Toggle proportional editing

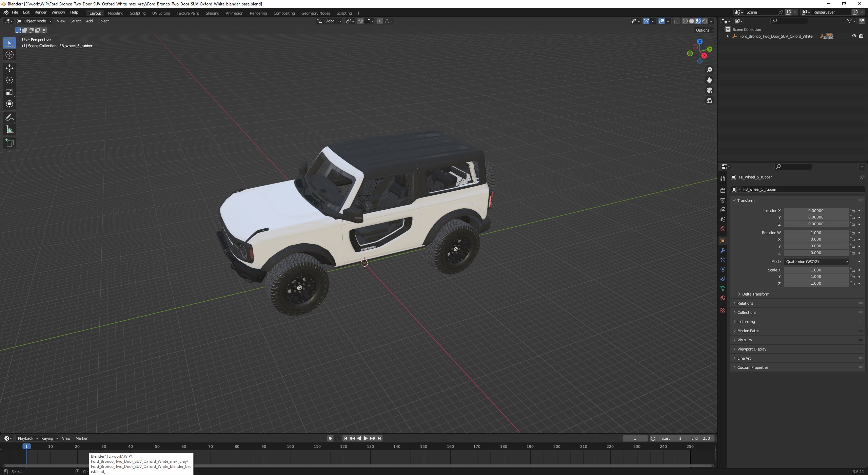pyautogui.click(x=380, y=21)
